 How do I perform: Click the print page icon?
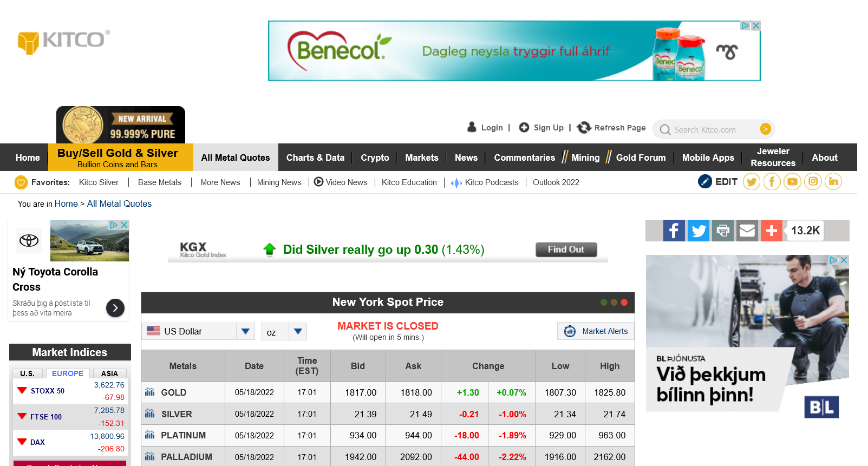(723, 231)
